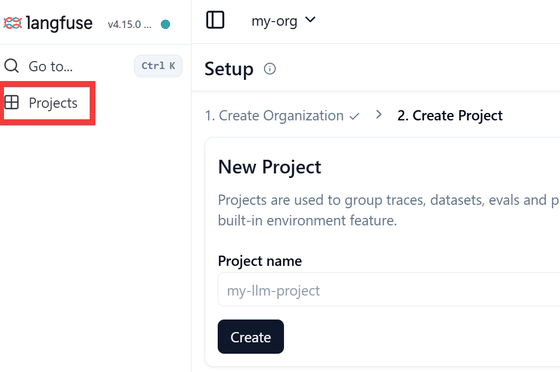Click the Projects grid icon
560x372 pixels.
pyautogui.click(x=11, y=102)
